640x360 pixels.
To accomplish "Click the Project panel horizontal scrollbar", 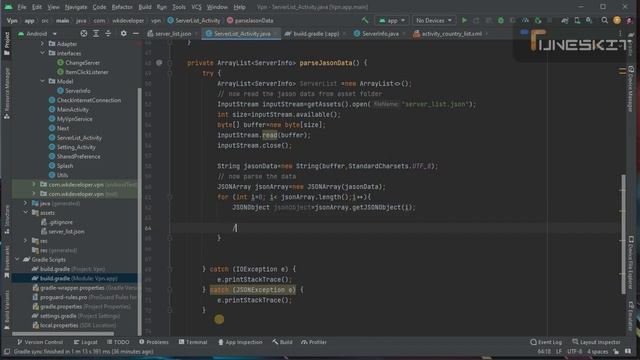I will 63,333.
